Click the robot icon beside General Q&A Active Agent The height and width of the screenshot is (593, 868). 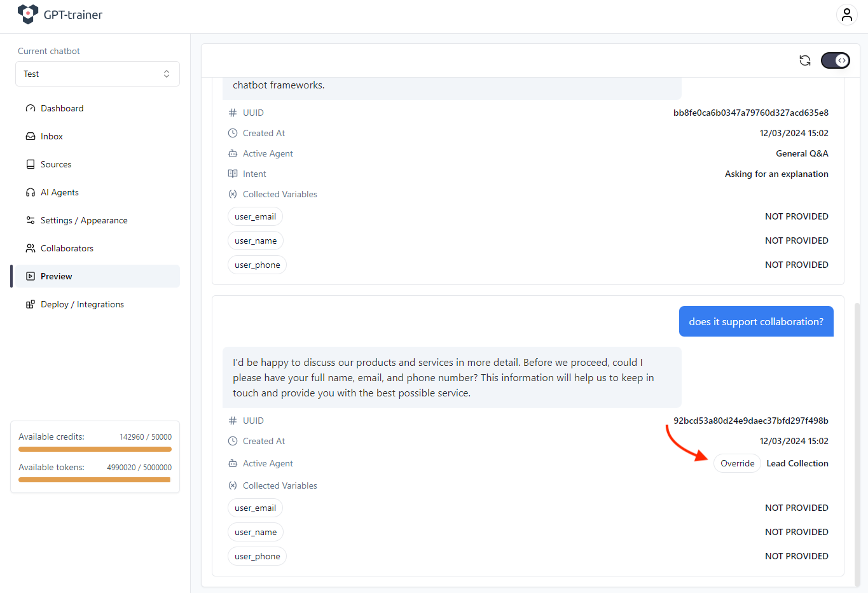coord(233,153)
